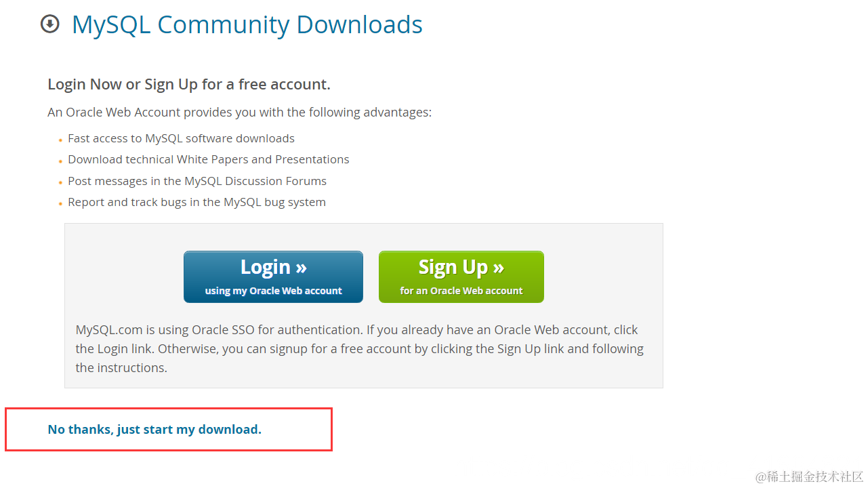Click the circular download arrow icon beside the title

tap(49, 24)
